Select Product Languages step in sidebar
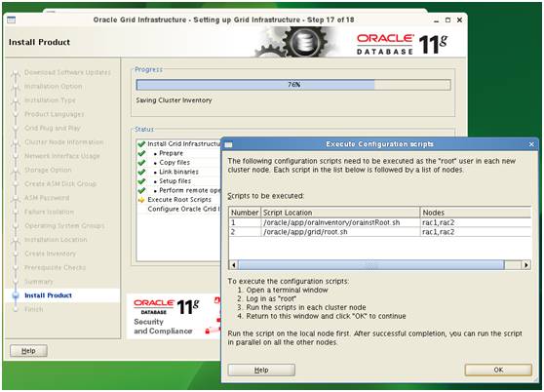 (x=55, y=114)
